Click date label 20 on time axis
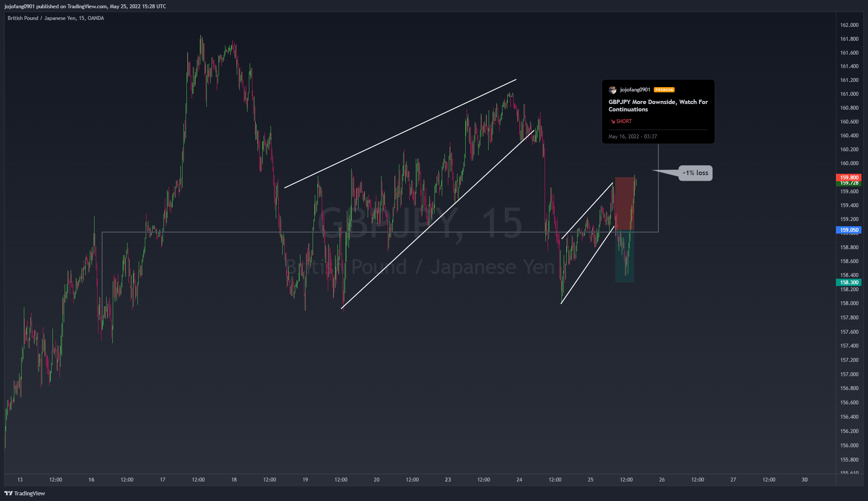The width and height of the screenshot is (868, 501). coord(376,480)
